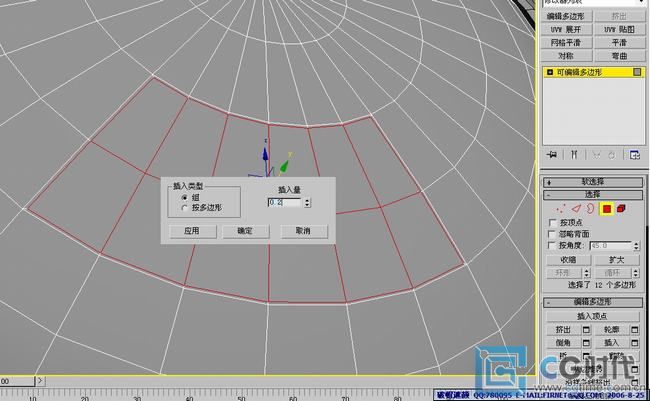Click the 环形 spinner arrows
The image size is (650, 401).
coord(587,273)
